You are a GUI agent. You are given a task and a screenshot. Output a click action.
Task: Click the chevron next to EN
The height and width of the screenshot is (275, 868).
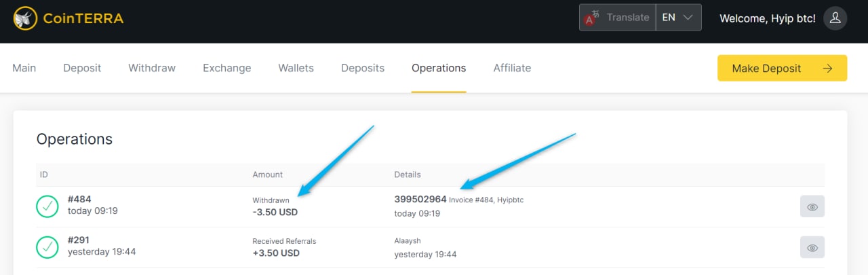pos(688,18)
